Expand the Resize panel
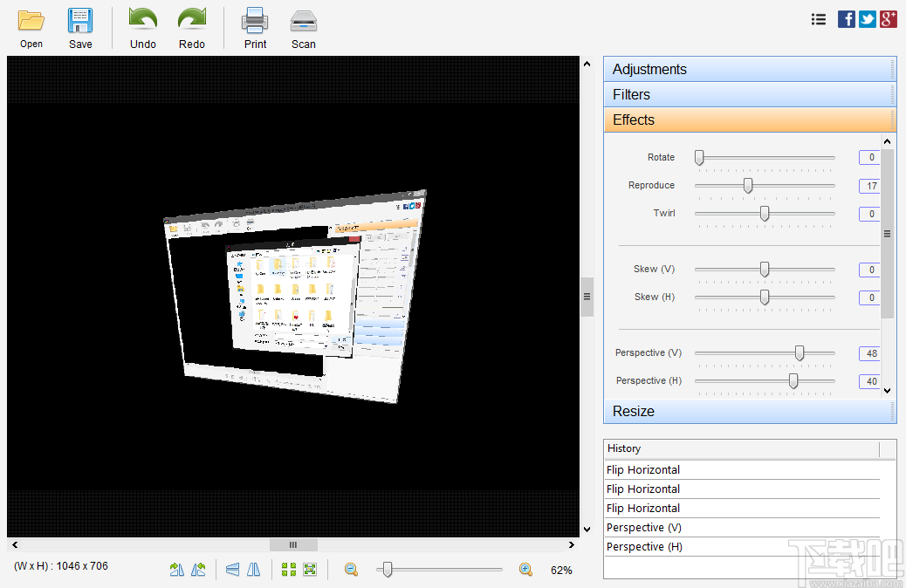906x588 pixels. pos(750,411)
